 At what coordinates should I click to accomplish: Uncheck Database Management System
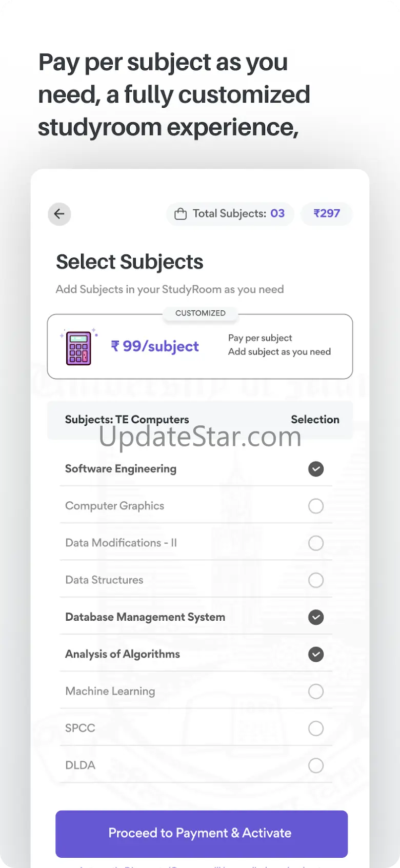(316, 617)
